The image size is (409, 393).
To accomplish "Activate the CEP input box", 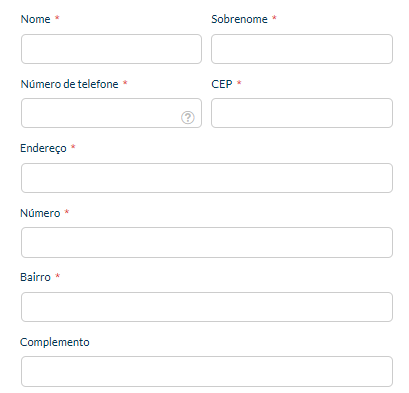I will coord(302,113).
